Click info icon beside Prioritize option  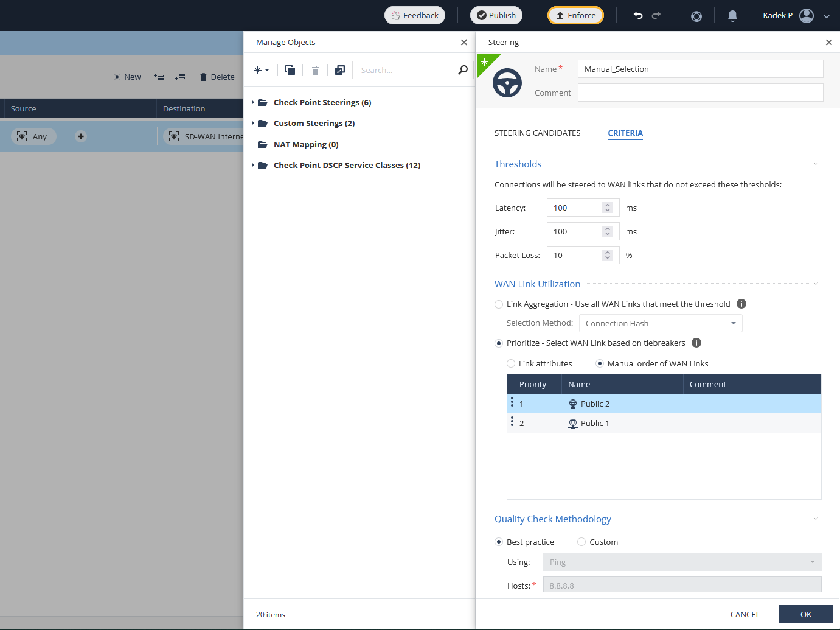click(696, 343)
